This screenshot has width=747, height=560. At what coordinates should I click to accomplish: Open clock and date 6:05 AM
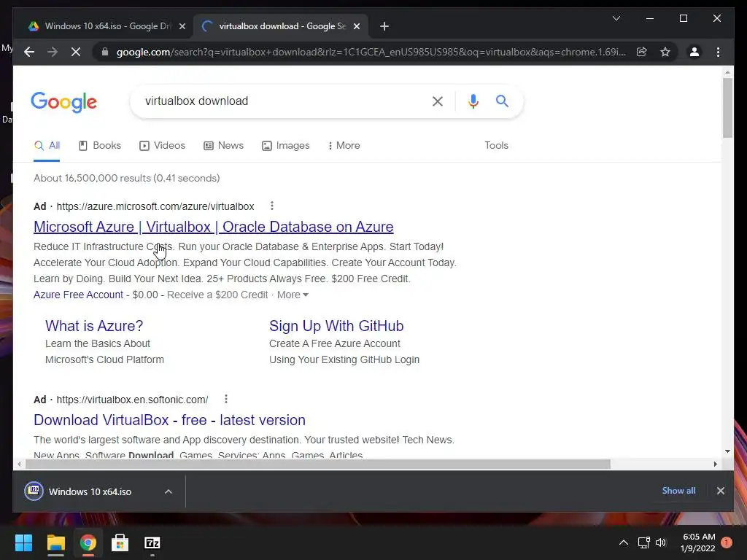(x=698, y=542)
